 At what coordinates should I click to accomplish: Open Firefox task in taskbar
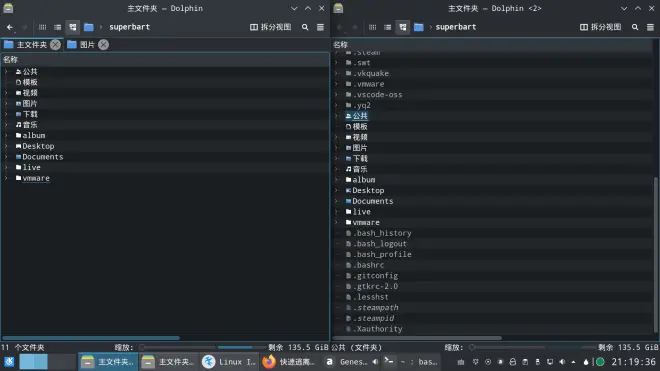click(289, 362)
